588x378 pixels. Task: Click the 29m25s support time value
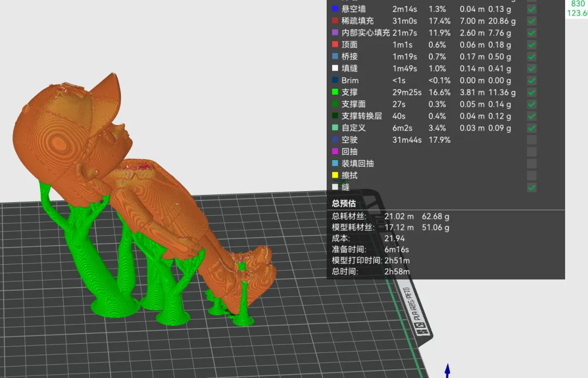(407, 92)
